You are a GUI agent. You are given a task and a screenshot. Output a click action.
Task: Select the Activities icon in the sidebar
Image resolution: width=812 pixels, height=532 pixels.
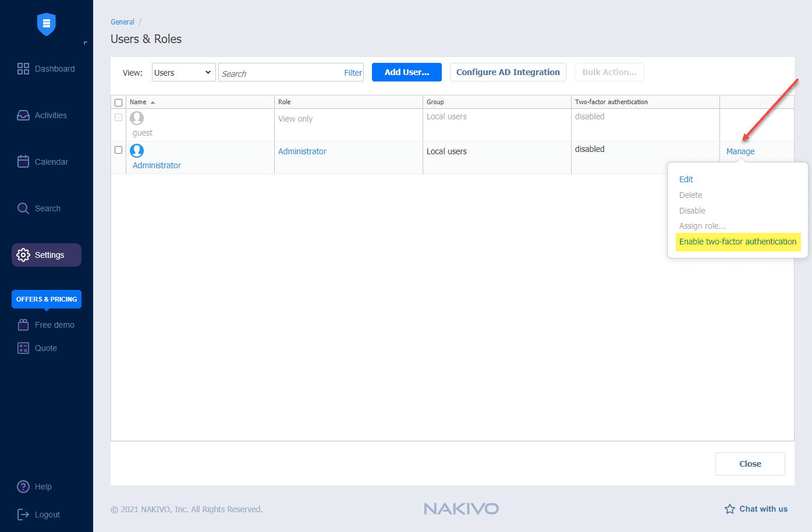(x=23, y=115)
